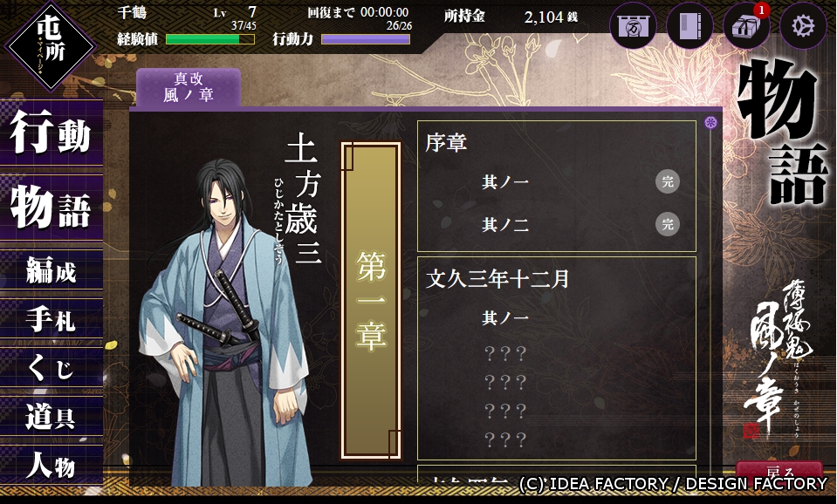Click the purple flower scrollbar handle
Viewport: 837px width, 504px height.
click(710, 123)
